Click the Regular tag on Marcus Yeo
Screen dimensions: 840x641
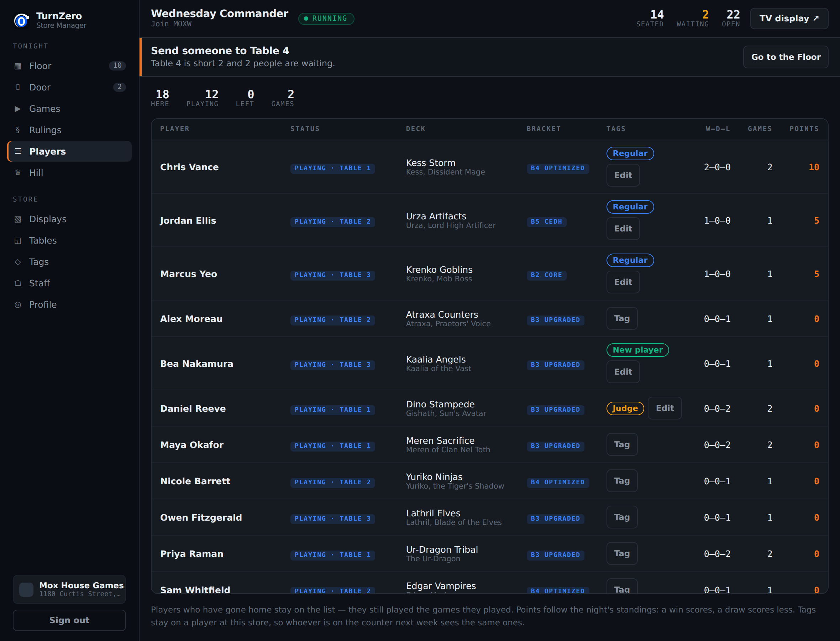point(630,260)
